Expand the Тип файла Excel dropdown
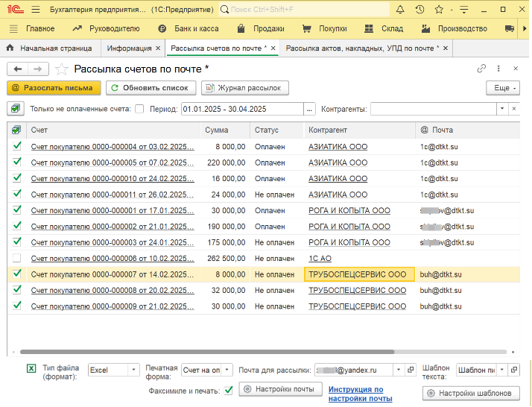Screen dimensions: 532x407 pos(133,370)
